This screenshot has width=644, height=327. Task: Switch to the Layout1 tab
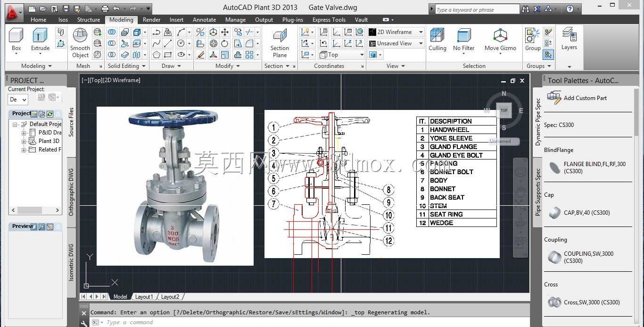click(144, 297)
